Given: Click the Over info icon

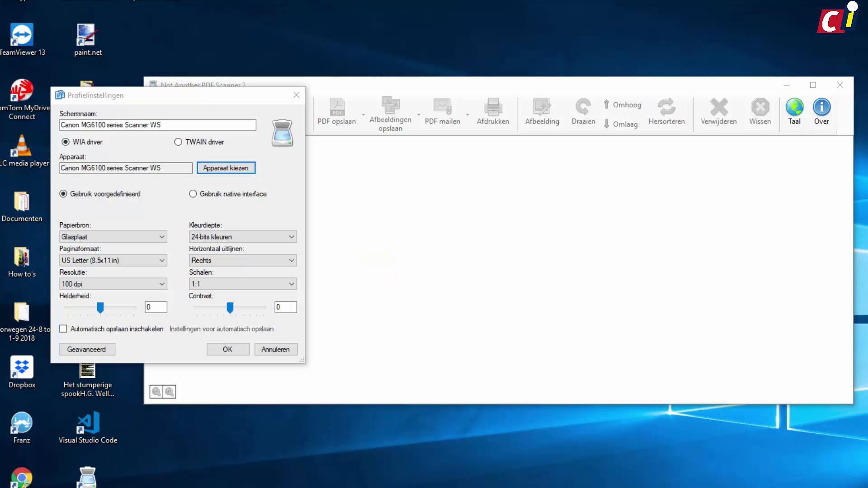Looking at the screenshot, I should (821, 108).
